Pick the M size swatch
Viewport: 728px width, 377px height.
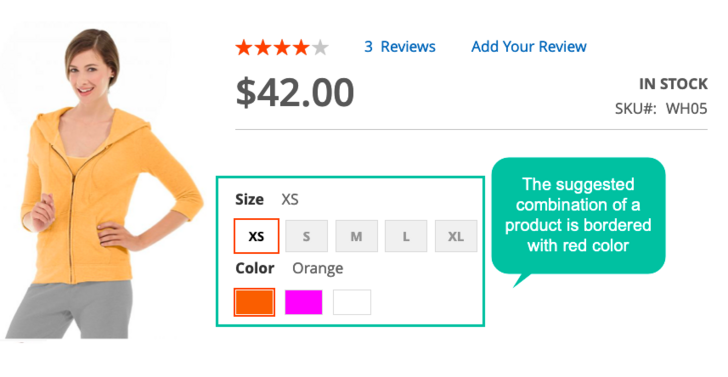(357, 236)
